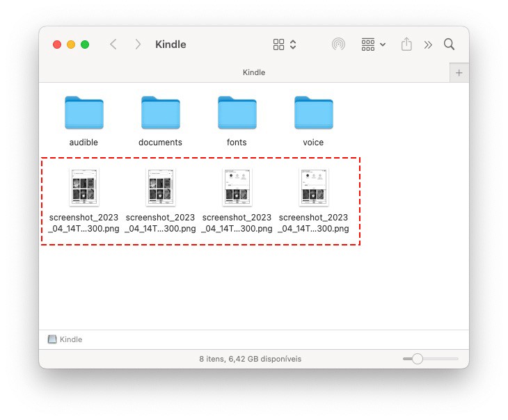Viewport: 508px width, 420px height.
Task: Select the third screenshot png thumbnail
Action: (237, 187)
